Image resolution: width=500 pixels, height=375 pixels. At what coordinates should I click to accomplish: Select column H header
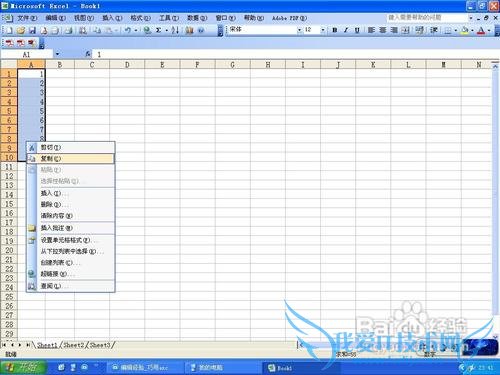pyautogui.click(x=268, y=64)
